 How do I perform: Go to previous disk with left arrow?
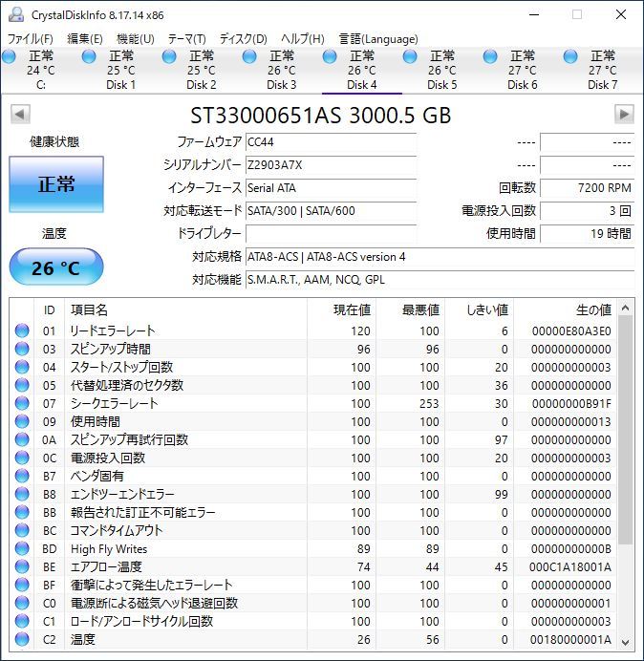pyautogui.click(x=20, y=115)
